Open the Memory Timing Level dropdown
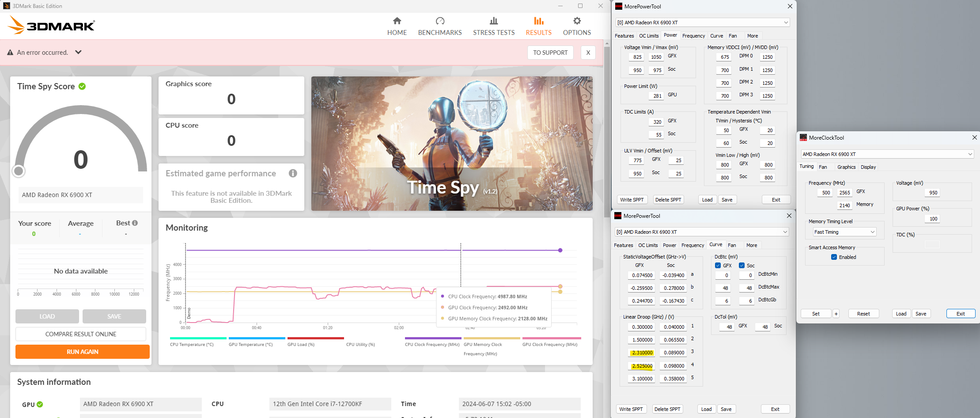Viewport: 980px width, 418px height. point(844,232)
